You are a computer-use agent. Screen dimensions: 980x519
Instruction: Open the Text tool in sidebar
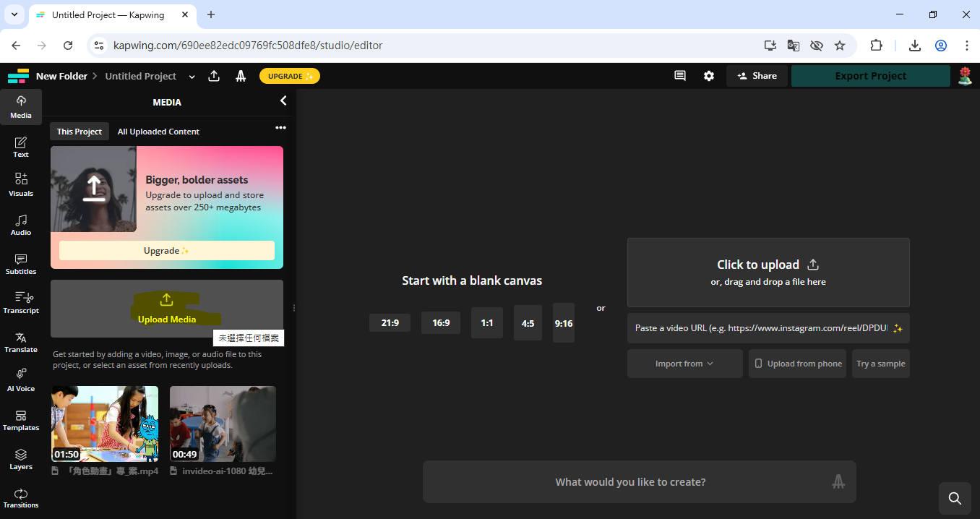tap(21, 147)
